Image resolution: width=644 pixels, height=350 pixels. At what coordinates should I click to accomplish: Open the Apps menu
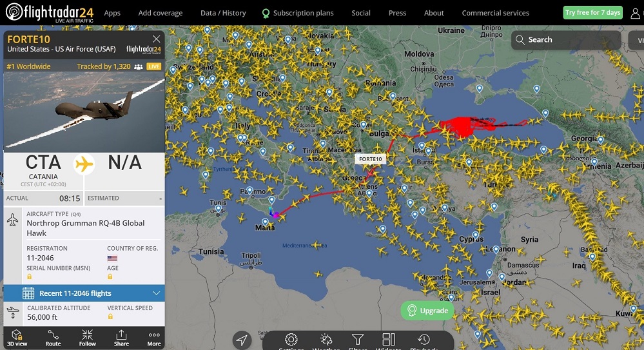112,13
